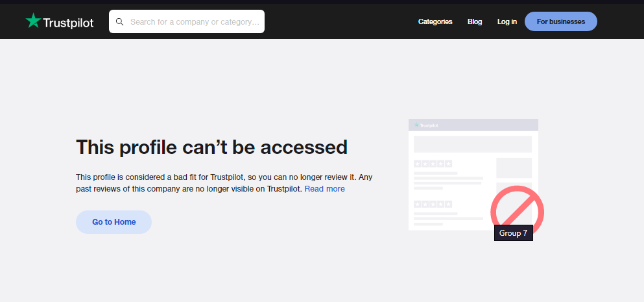Focus the company or category search field
The image size is (644, 302).
[x=187, y=21]
